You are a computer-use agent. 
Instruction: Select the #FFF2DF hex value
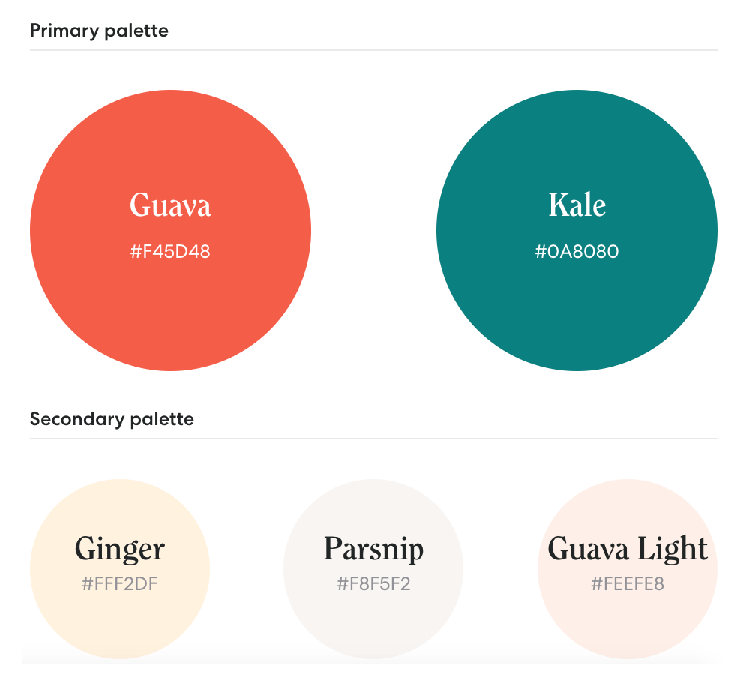pos(120,583)
